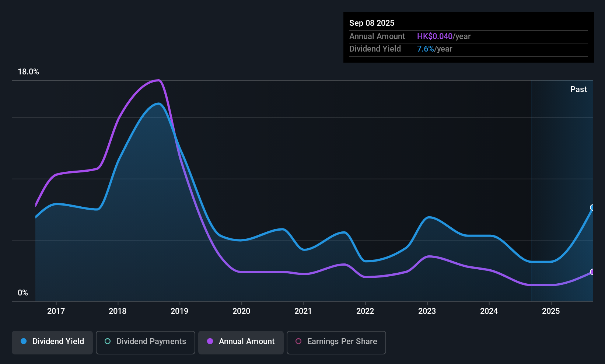
Task: Click the 2017 x-axis label
Action: [x=56, y=311]
